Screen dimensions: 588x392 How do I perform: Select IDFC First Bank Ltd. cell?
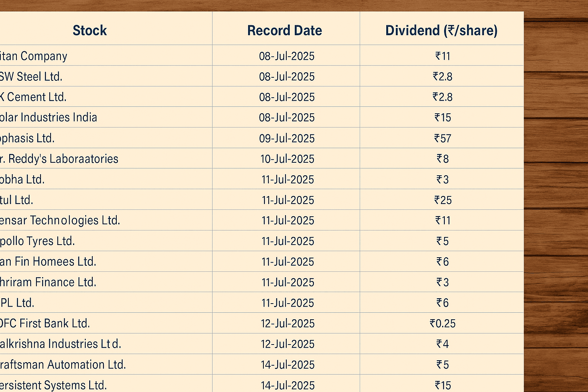(x=45, y=323)
